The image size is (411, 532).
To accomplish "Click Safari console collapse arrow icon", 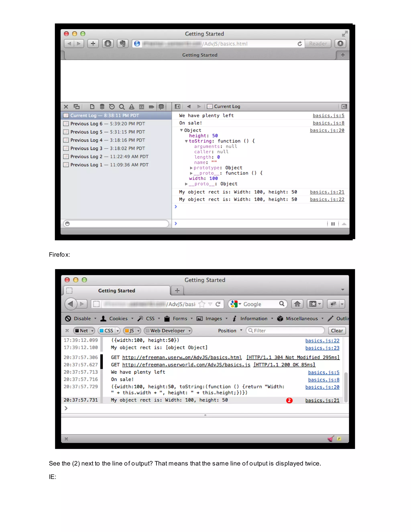I will click(x=344, y=224).
